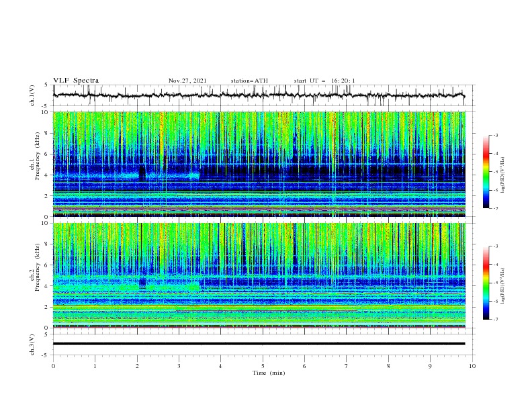Click the '-5' label on lower color bar

click(495, 283)
